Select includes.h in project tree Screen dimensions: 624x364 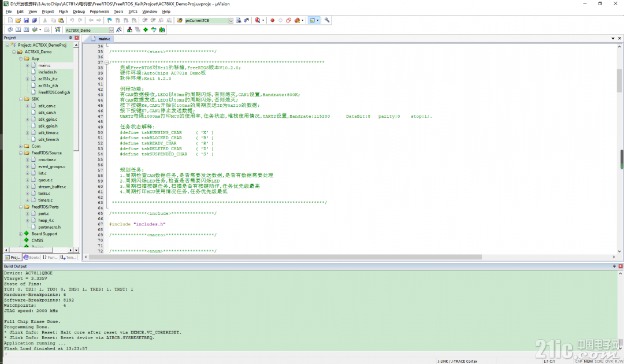tap(47, 72)
